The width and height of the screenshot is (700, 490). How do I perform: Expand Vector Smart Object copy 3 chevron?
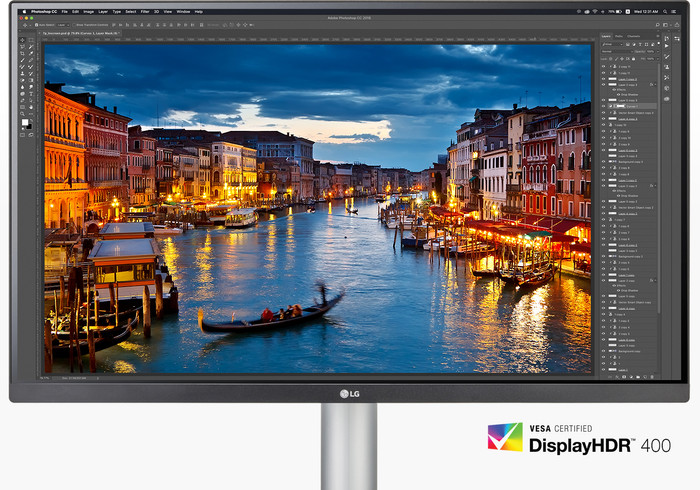610,112
